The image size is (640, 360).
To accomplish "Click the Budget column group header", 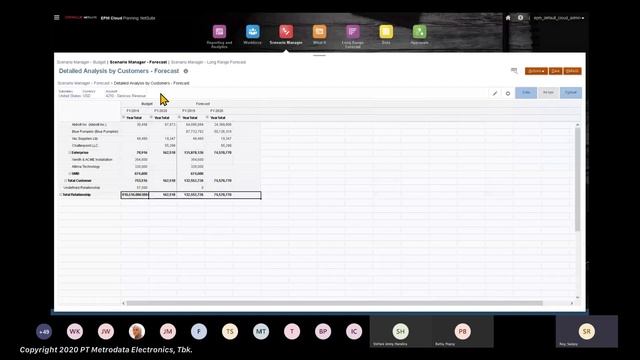I will pyautogui.click(x=147, y=104).
